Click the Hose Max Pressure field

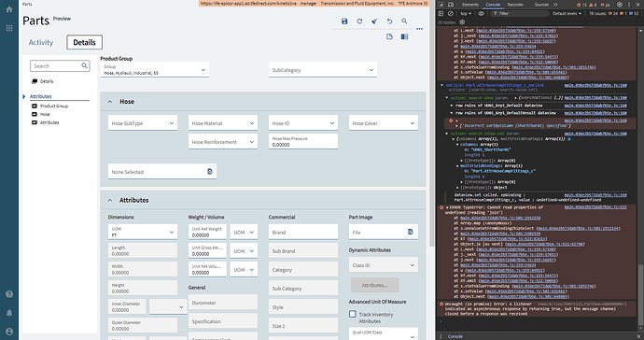pos(303,142)
